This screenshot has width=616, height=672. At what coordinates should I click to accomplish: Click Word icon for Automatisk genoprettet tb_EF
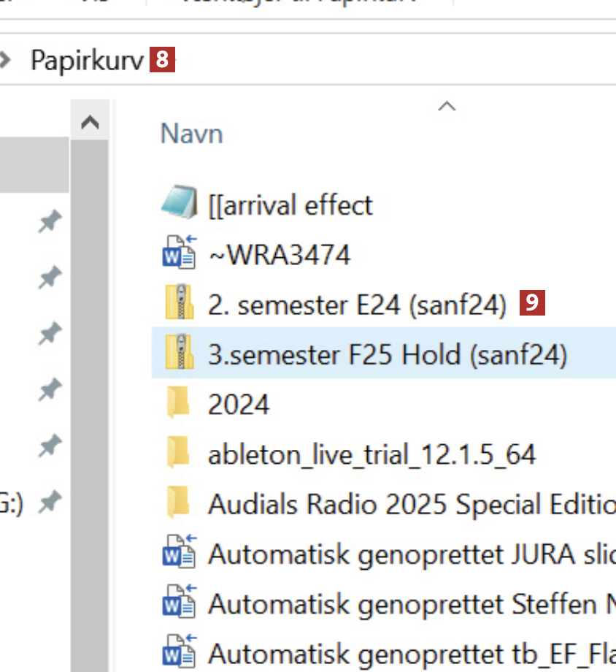pyautogui.click(x=179, y=652)
